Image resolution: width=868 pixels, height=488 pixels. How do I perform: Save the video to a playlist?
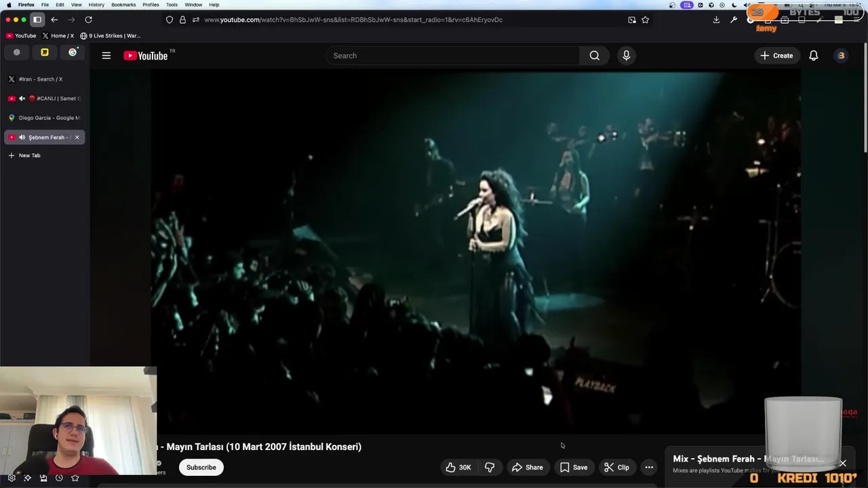574,467
